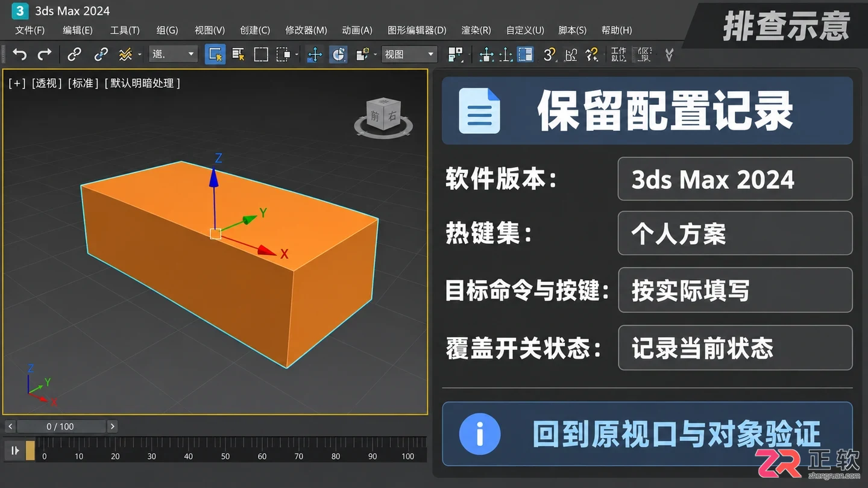
Task: Click the ViewCube navigation cube
Action: [x=383, y=117]
